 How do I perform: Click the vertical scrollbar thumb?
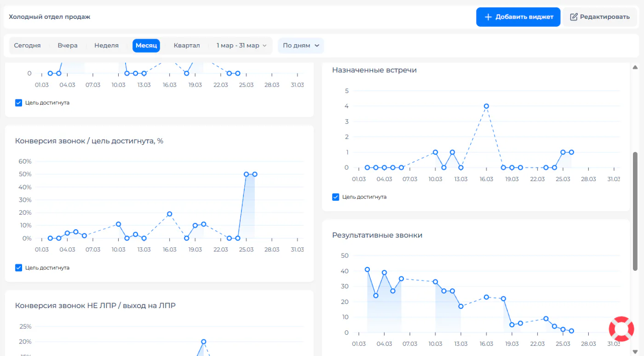tap(635, 211)
